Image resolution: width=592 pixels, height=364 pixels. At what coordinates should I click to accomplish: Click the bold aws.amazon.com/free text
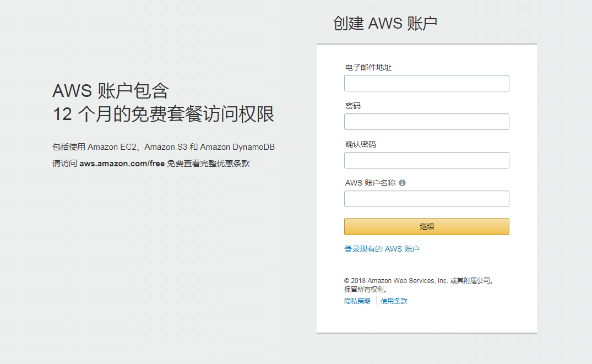(x=122, y=164)
